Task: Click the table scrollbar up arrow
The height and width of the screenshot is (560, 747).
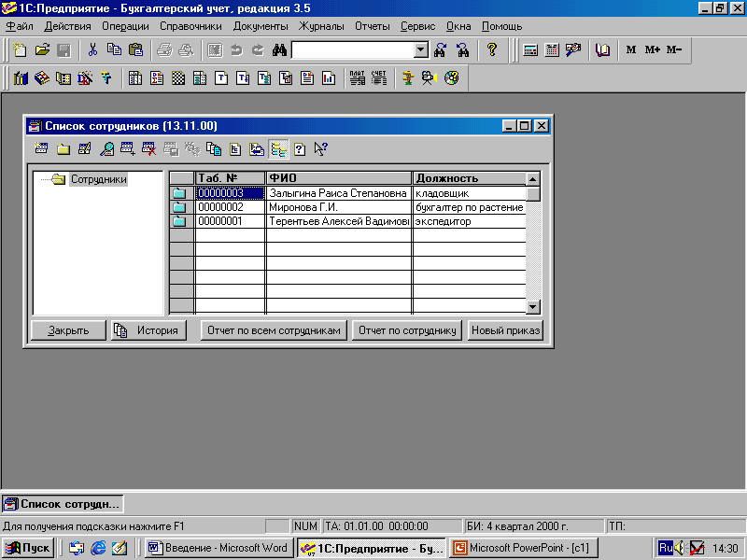Action: point(533,179)
